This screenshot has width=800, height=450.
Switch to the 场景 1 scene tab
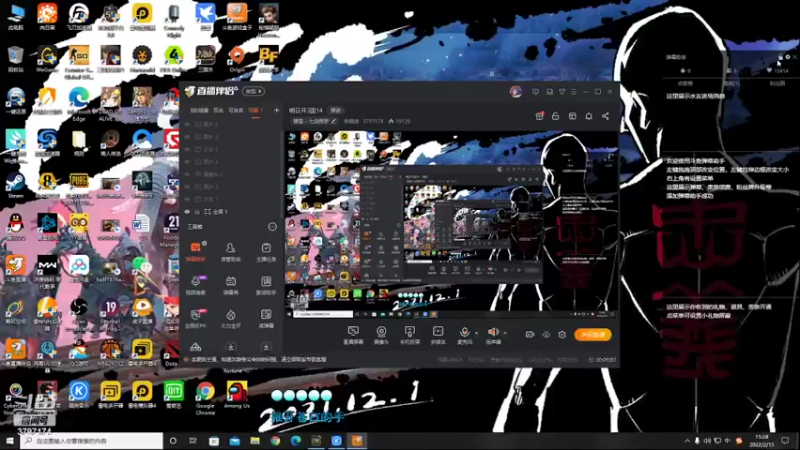(255, 110)
